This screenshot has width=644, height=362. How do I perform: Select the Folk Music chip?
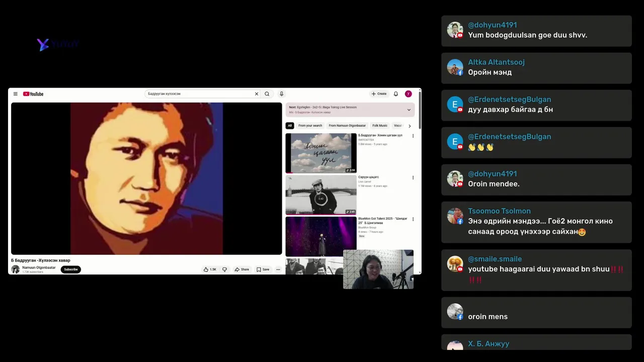click(380, 126)
